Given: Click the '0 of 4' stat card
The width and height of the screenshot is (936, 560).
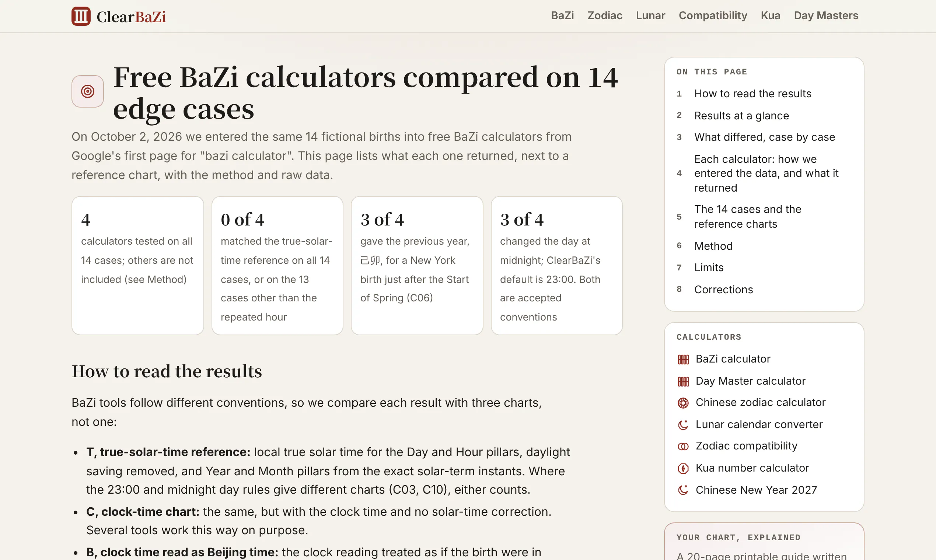Looking at the screenshot, I should click(x=277, y=266).
